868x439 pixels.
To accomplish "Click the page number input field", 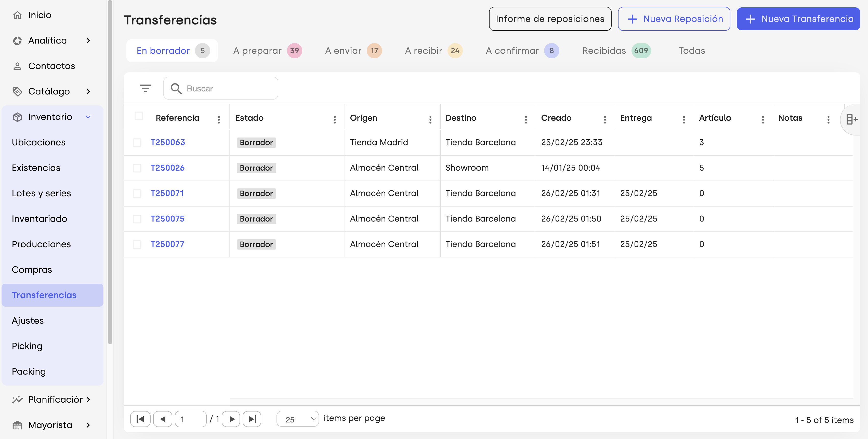I will [191, 419].
